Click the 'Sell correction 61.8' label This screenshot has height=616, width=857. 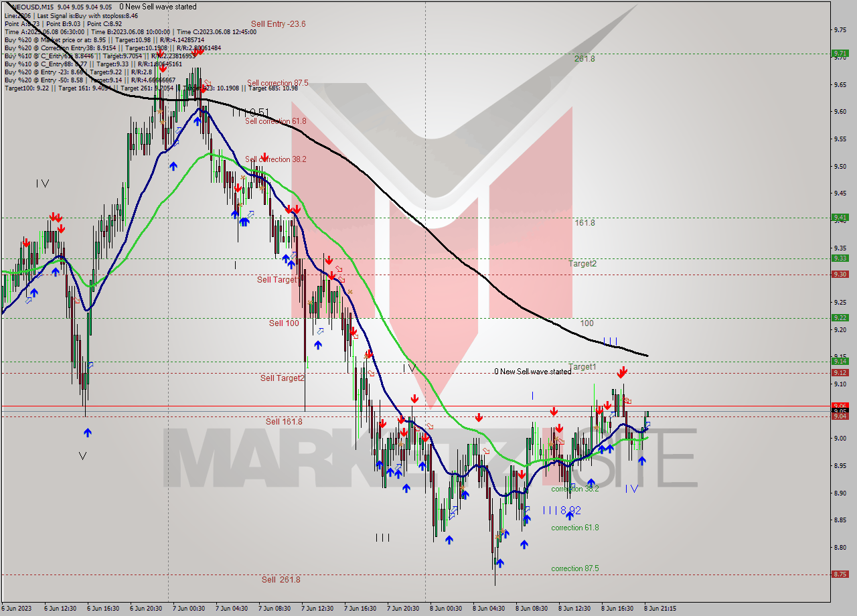coord(275,121)
